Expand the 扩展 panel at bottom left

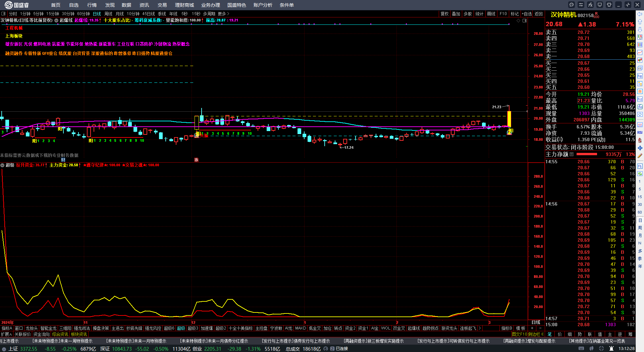[x=6, y=334]
